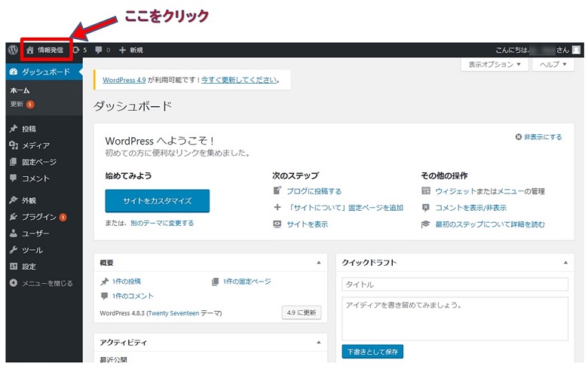Click the monitor icon beside サイトを表示
This screenshot has width=588, height=372.
point(277,224)
